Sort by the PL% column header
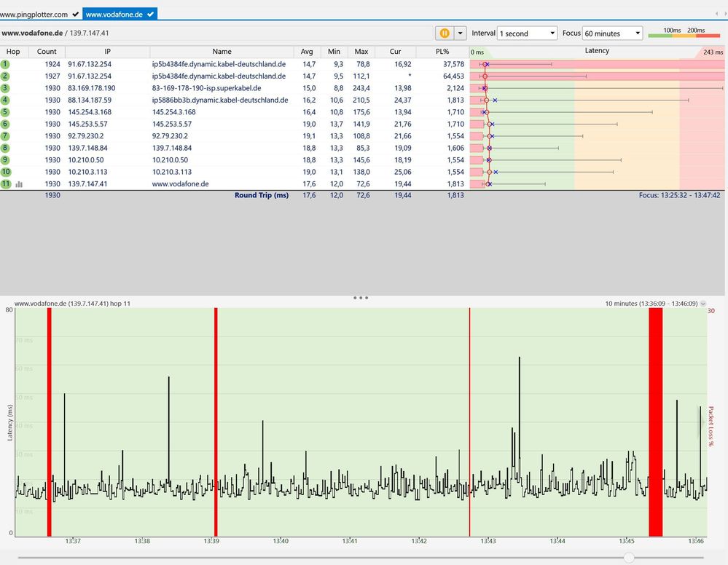 [442, 52]
